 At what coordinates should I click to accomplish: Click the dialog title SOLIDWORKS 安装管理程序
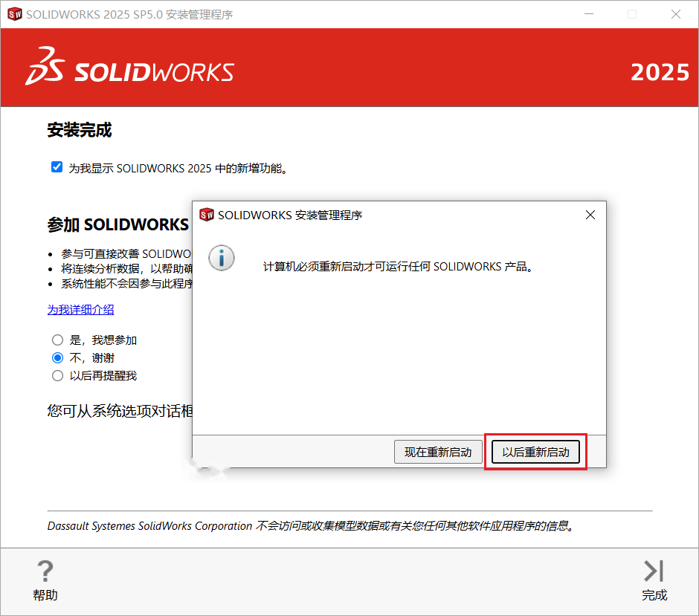[290, 215]
